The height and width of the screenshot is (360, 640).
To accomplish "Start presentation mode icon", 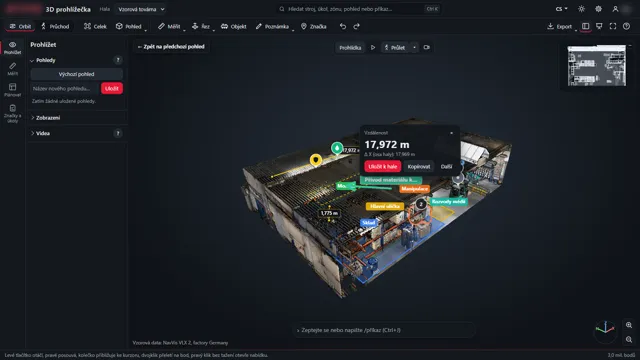I will tap(599, 27).
